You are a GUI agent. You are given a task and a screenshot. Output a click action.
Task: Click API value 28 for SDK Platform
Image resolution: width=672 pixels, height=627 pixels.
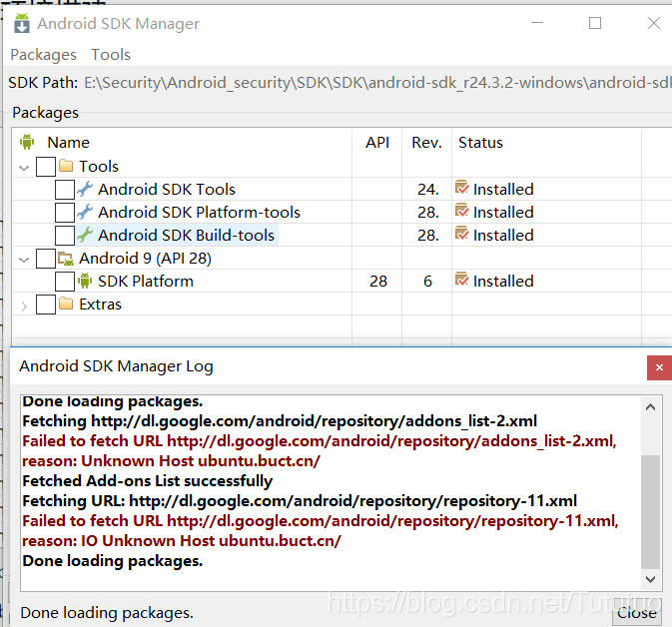[378, 282]
